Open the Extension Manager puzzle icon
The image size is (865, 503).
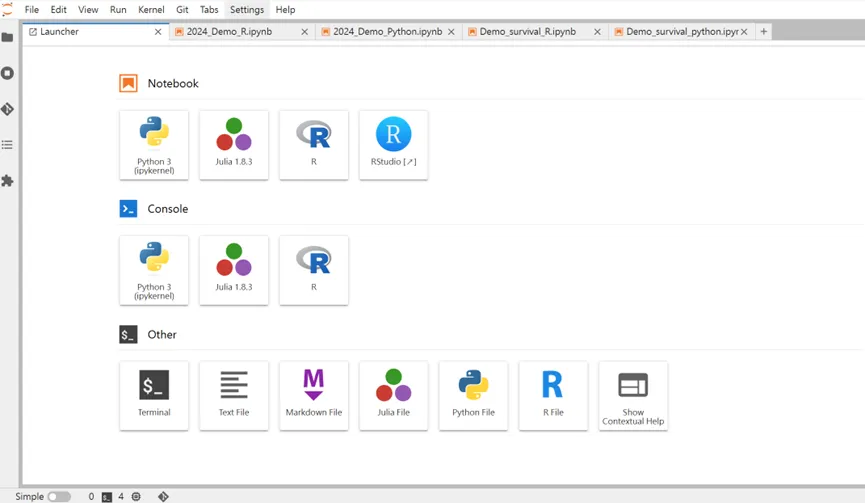[7, 180]
